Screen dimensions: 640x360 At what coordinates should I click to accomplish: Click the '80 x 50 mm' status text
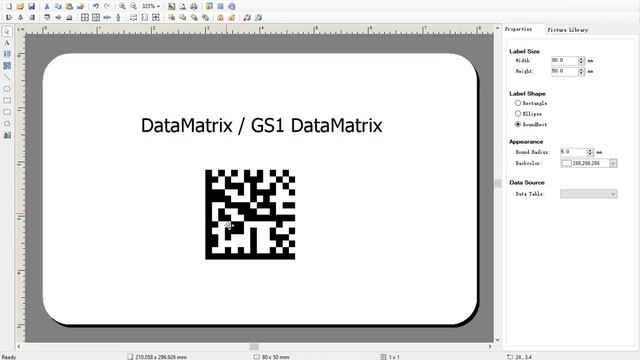coord(276,357)
